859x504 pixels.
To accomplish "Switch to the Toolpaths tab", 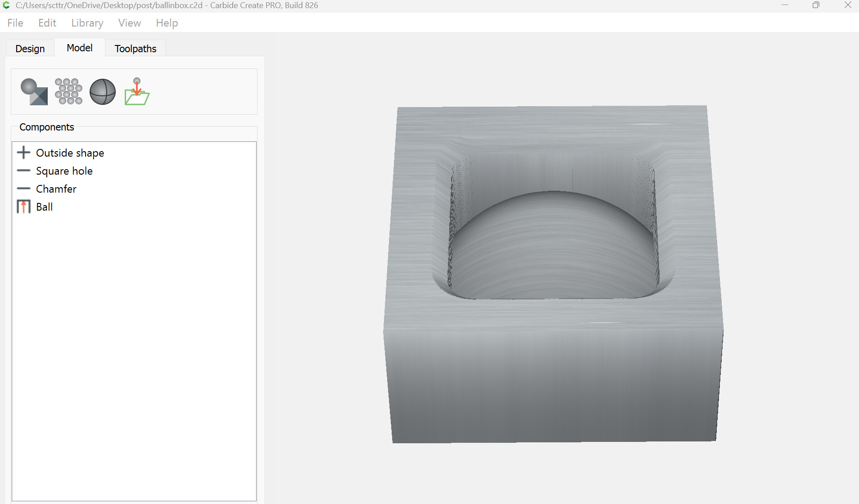I will point(136,49).
